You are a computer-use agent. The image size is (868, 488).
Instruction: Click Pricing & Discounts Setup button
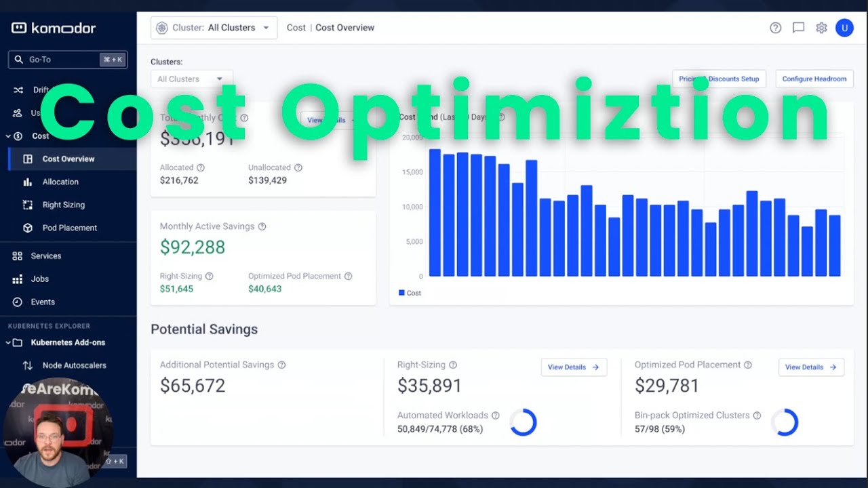pyautogui.click(x=719, y=79)
